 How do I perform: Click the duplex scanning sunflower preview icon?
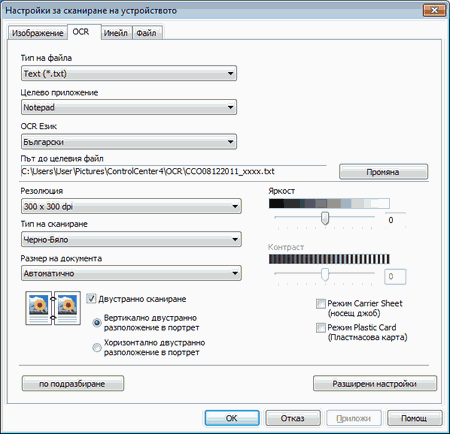[53, 308]
